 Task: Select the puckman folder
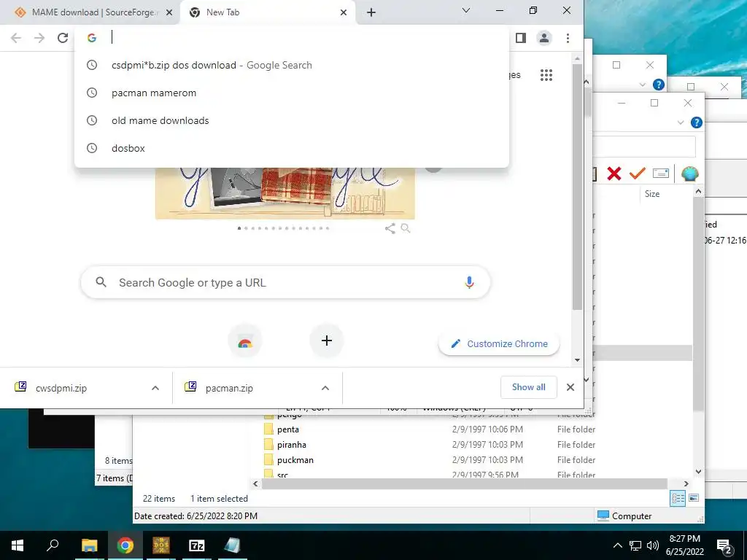295,460
